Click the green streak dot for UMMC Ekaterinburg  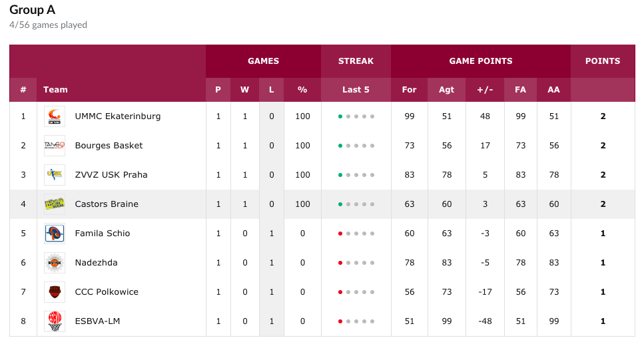click(x=340, y=116)
